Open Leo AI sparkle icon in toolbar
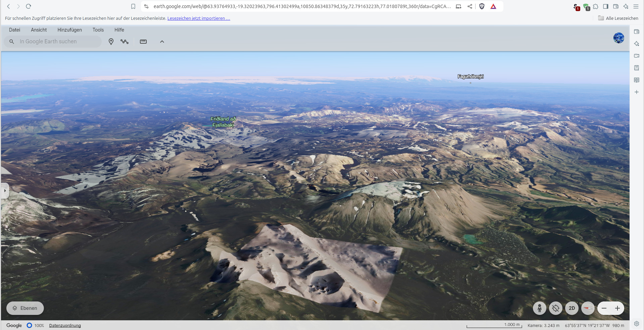The width and height of the screenshot is (644, 330). point(626,6)
